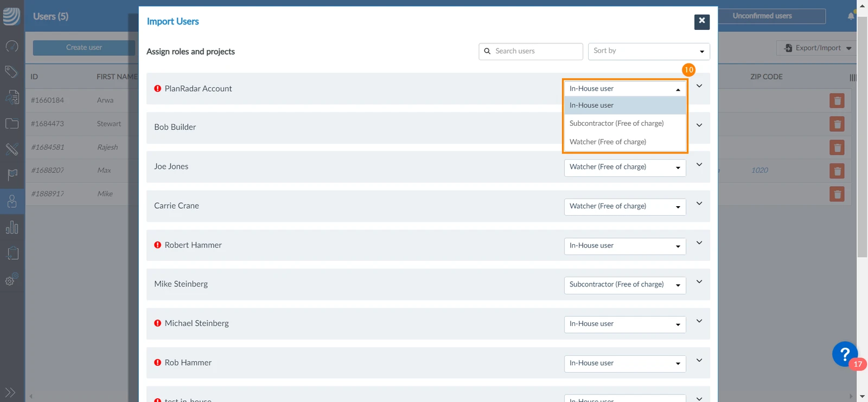
Task: Delete user #1660184 with trash icon
Action: (x=837, y=100)
